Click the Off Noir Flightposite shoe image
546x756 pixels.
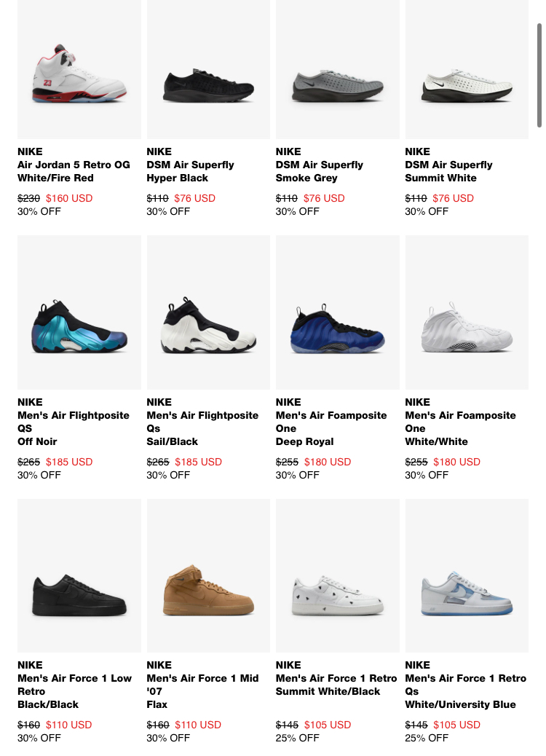click(x=79, y=312)
